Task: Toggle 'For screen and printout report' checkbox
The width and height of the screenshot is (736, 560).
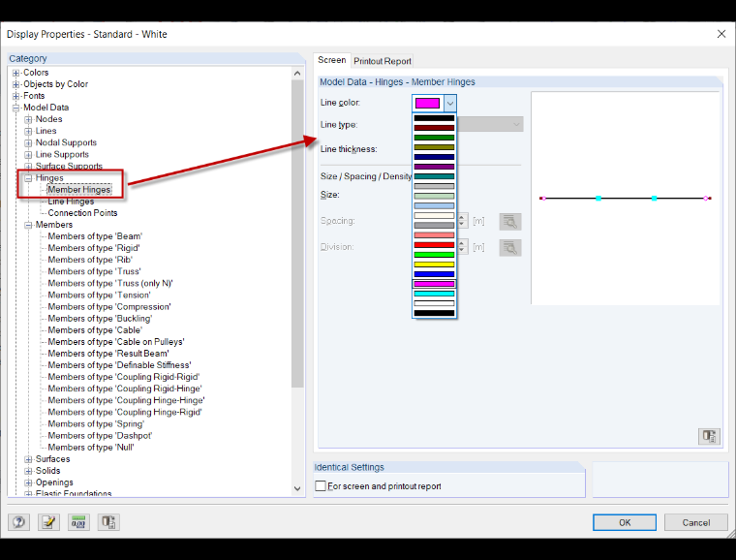Action: click(321, 485)
